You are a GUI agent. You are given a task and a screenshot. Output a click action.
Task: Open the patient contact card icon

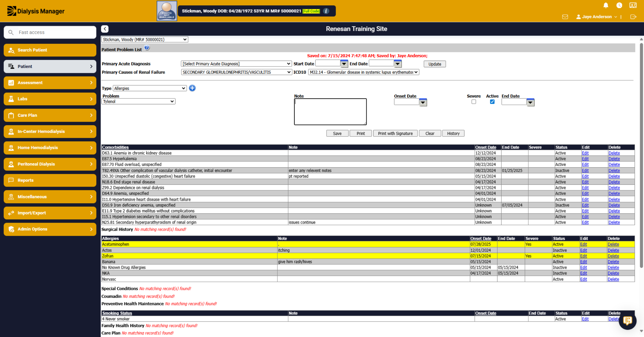[x=633, y=5]
